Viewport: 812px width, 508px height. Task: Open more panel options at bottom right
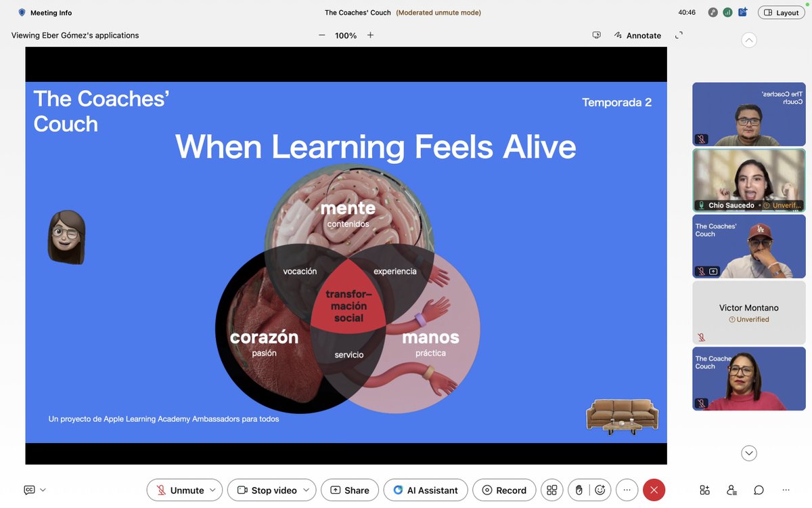tap(786, 490)
